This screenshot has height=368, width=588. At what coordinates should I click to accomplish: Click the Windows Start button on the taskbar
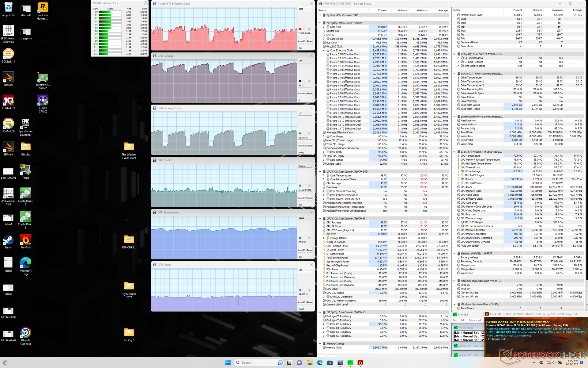(x=228, y=362)
